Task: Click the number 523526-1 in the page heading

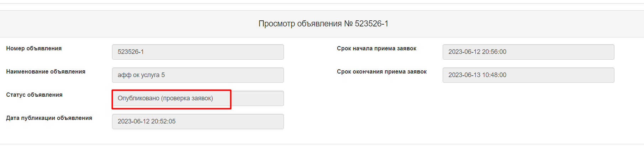Action: click(x=371, y=24)
